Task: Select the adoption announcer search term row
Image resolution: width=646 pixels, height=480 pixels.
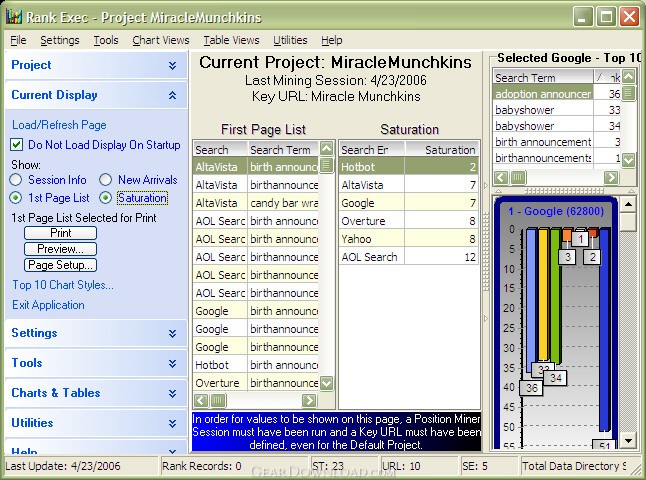Action: click(557, 94)
